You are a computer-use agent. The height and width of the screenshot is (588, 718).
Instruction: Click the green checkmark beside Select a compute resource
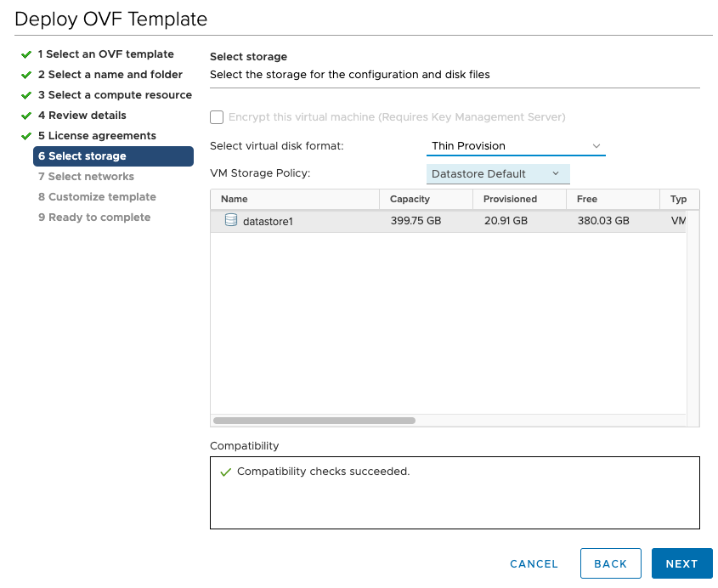click(x=26, y=95)
